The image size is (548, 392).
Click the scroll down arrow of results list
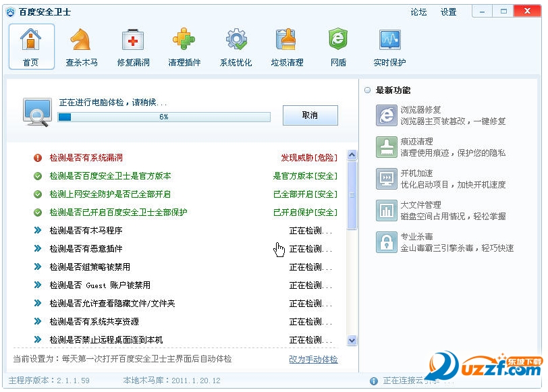coord(352,340)
